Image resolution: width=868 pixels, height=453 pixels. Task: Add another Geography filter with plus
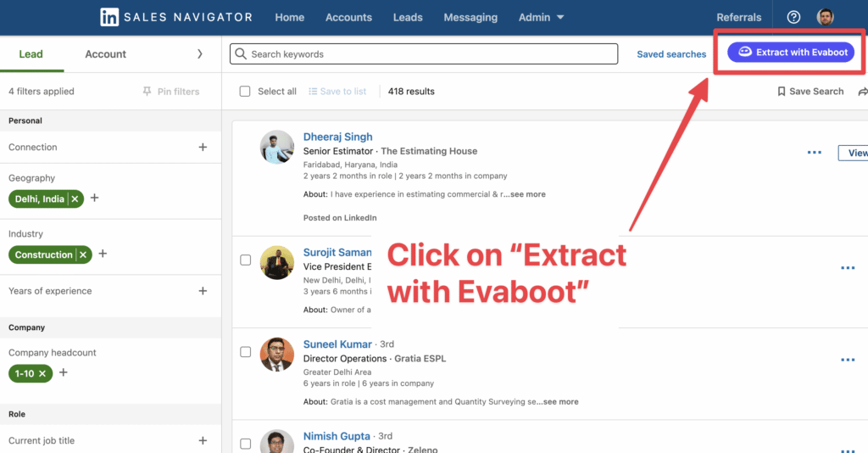tap(95, 198)
